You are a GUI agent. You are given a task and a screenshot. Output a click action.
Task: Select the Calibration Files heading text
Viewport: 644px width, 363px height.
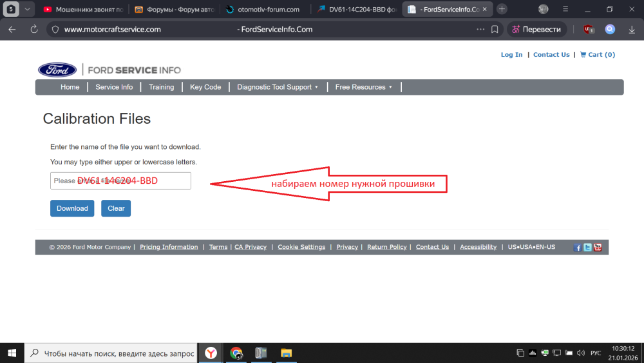pos(97,119)
